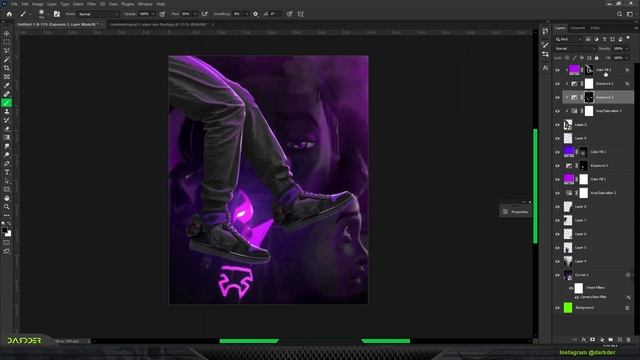Hide the Layer 7 layer
Viewport: 640px width, 360px height.
(558, 220)
